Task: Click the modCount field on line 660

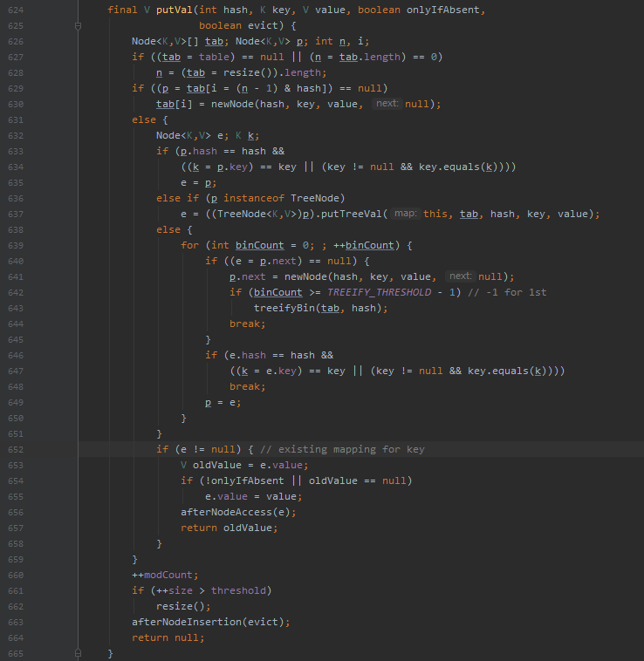Action: click(x=168, y=575)
